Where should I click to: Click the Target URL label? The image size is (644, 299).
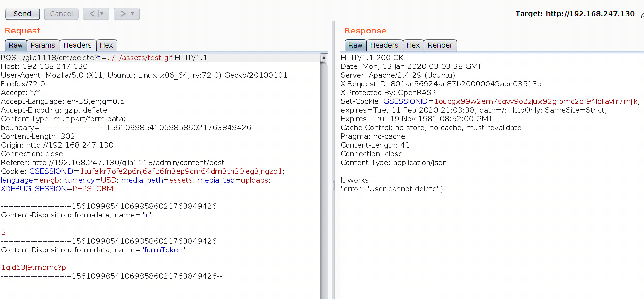coord(575,14)
